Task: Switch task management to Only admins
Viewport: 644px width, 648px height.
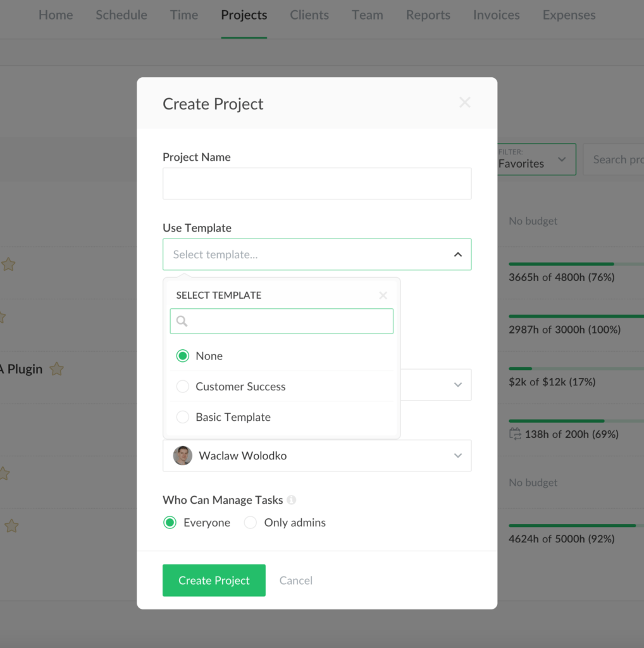Action: 251,523
